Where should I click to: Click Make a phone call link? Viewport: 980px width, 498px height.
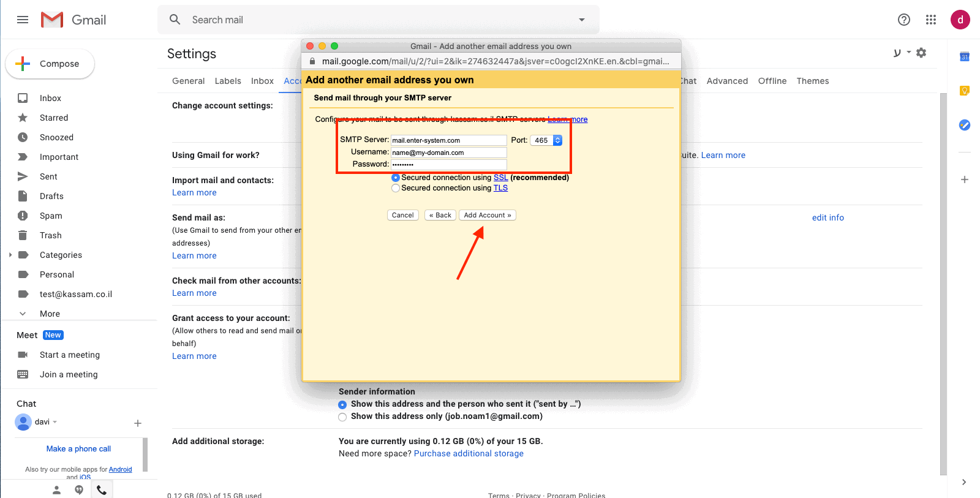[78, 449]
